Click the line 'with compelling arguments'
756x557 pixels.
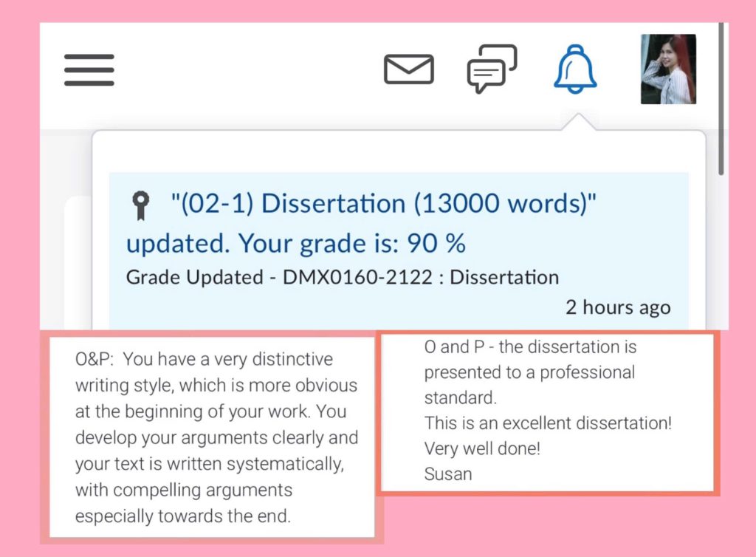point(184,490)
